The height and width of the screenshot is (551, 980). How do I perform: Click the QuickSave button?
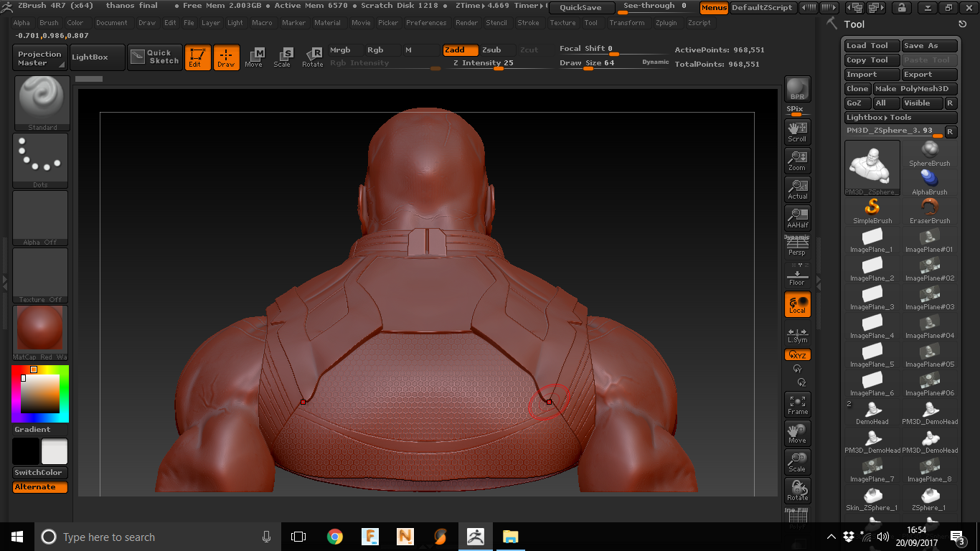581,8
